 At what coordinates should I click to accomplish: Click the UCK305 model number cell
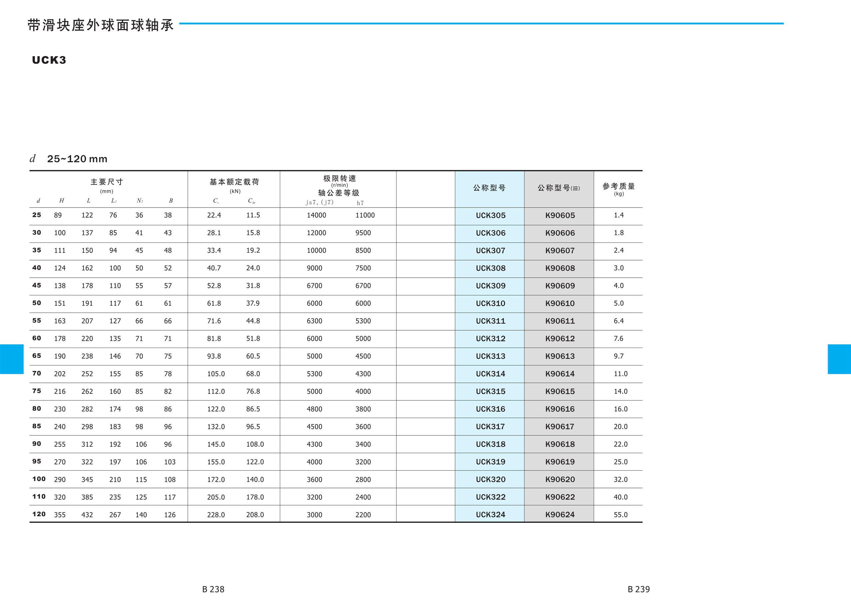491,216
